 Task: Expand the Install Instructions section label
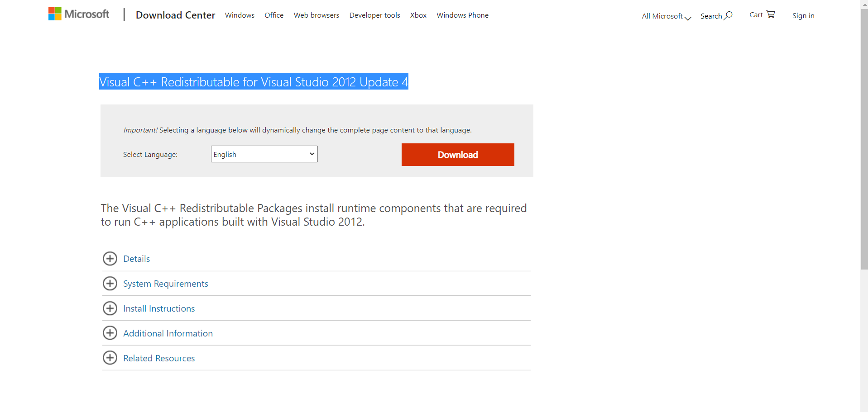159,308
